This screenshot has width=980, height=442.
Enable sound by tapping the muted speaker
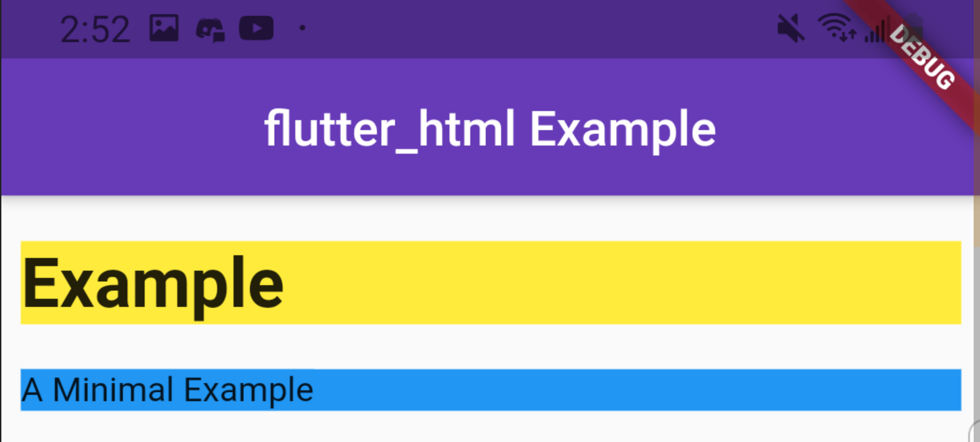point(791,28)
